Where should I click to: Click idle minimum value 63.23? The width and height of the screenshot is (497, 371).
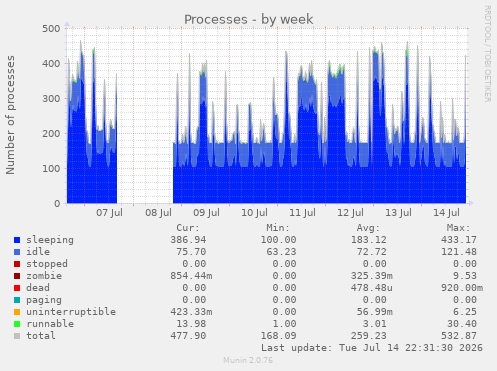click(x=281, y=252)
